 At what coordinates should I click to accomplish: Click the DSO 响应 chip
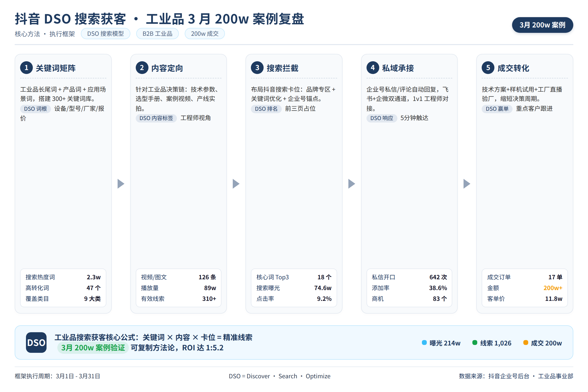pos(382,118)
